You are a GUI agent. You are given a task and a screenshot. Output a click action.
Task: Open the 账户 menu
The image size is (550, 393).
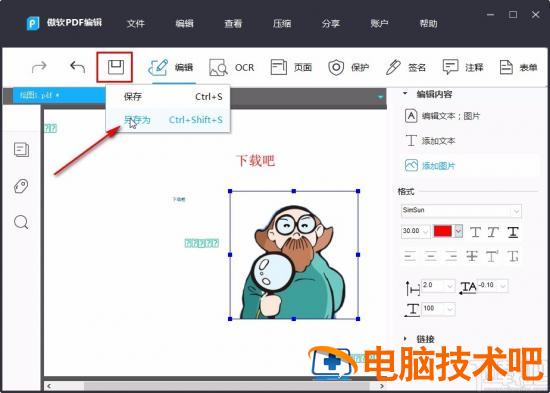tap(379, 24)
